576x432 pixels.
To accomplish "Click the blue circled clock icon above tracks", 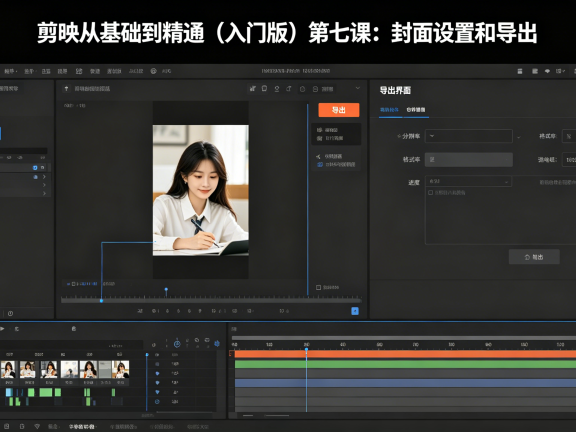I will point(177,344).
